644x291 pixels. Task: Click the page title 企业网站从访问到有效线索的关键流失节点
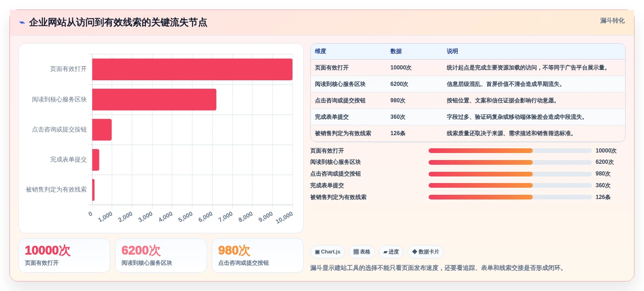118,23
